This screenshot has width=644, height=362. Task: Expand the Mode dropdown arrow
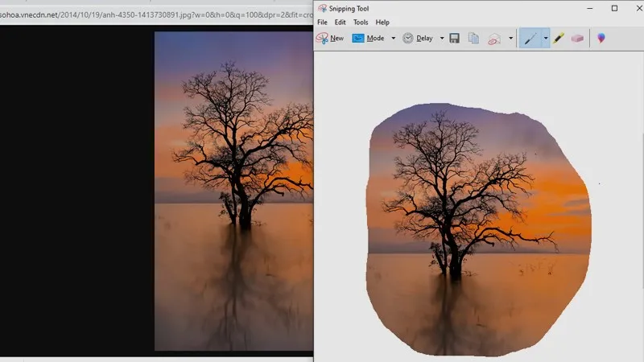[x=394, y=38]
